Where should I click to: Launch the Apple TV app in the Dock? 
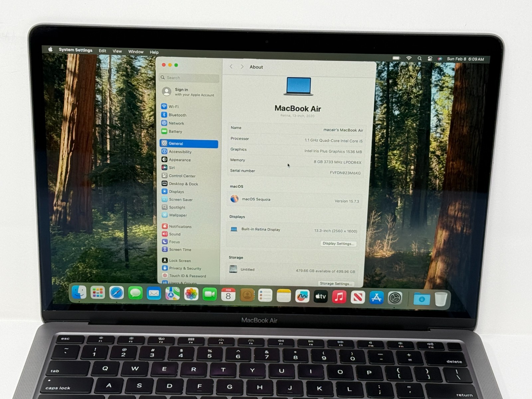321,297
